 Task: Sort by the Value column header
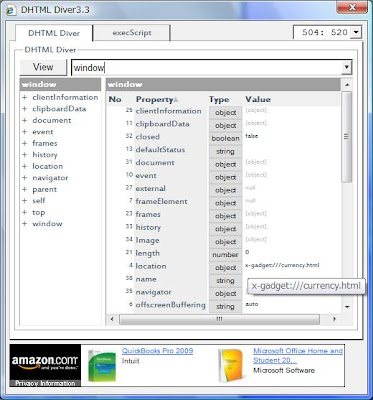(x=258, y=99)
